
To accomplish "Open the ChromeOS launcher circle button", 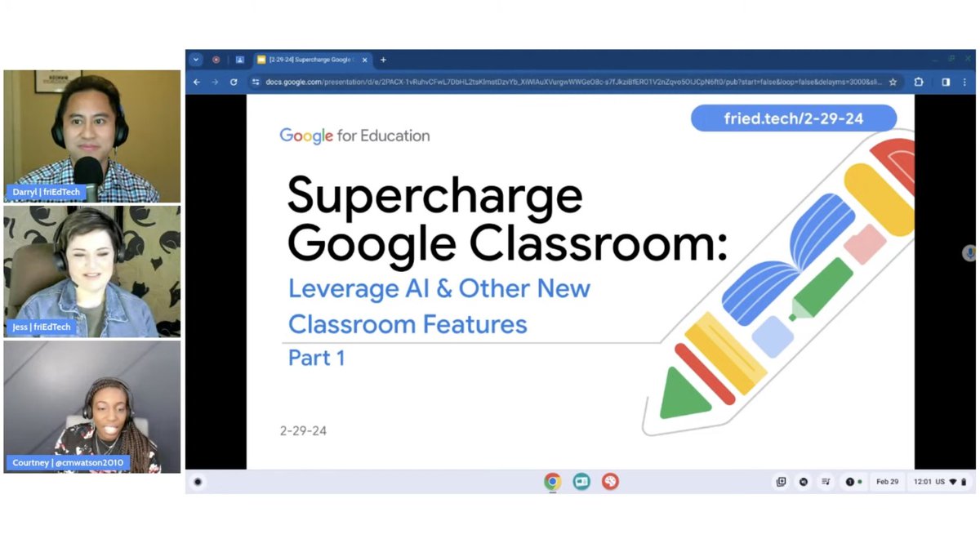I will tap(198, 482).
